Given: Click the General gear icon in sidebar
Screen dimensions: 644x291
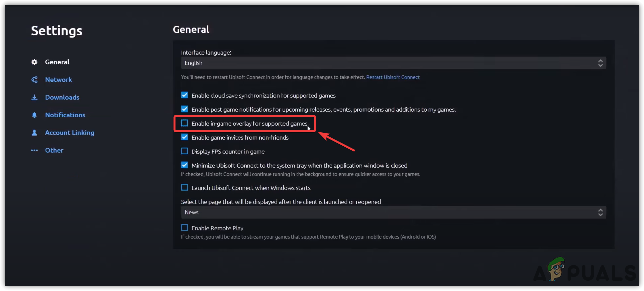Looking at the screenshot, I should pyautogui.click(x=34, y=62).
